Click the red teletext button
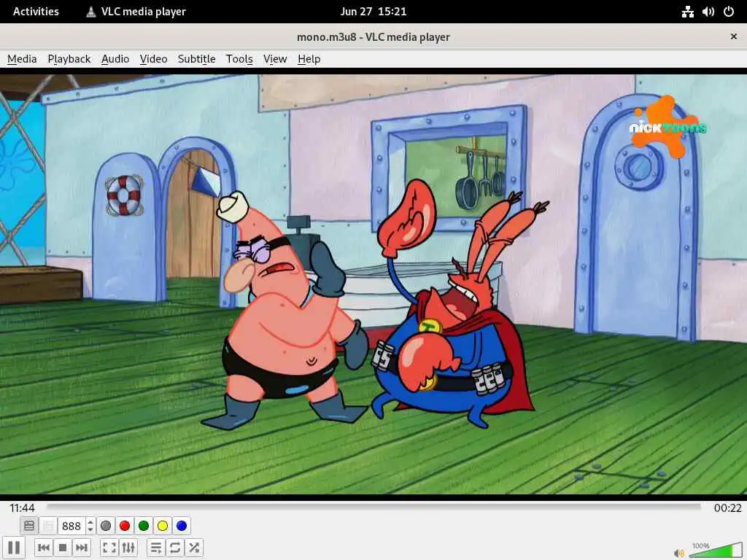 point(125,526)
